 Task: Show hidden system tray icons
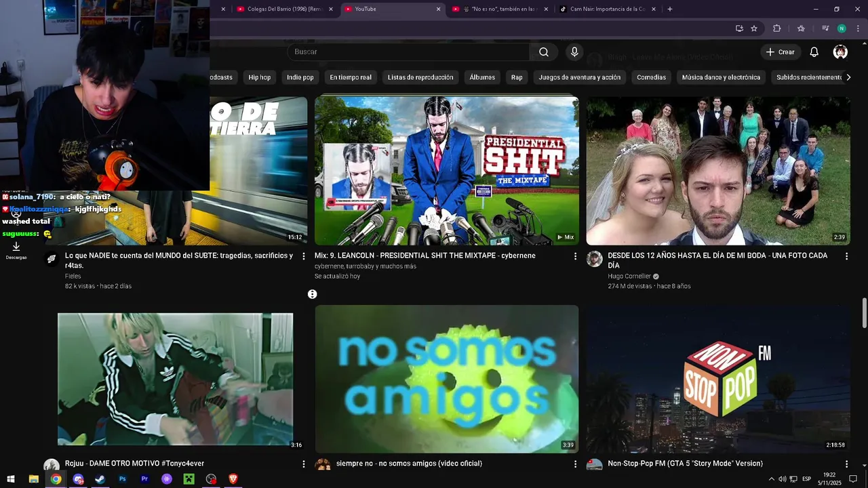pos(771,479)
